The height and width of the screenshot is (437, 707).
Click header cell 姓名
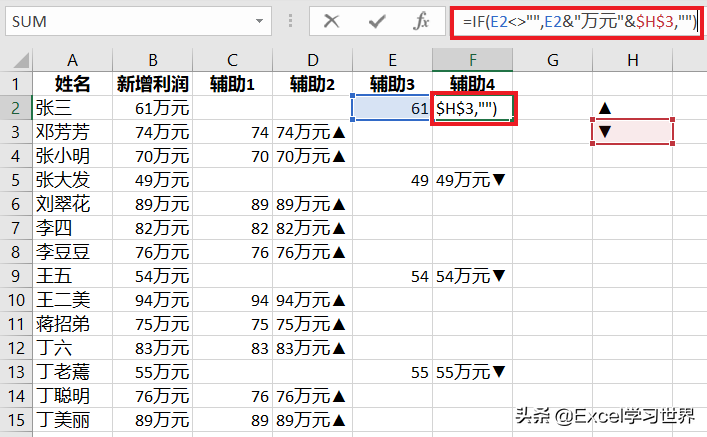click(72, 84)
